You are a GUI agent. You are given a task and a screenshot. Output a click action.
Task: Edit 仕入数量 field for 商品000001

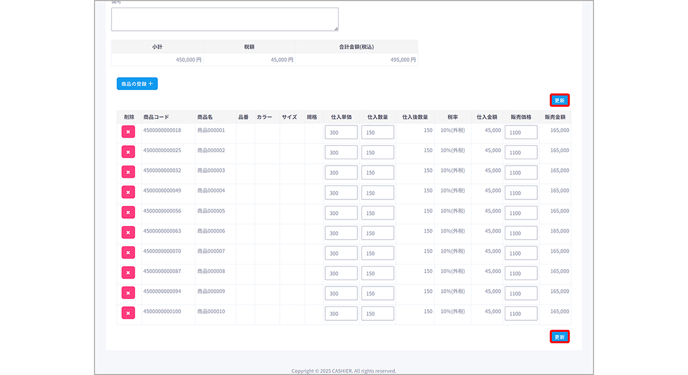[x=378, y=132]
